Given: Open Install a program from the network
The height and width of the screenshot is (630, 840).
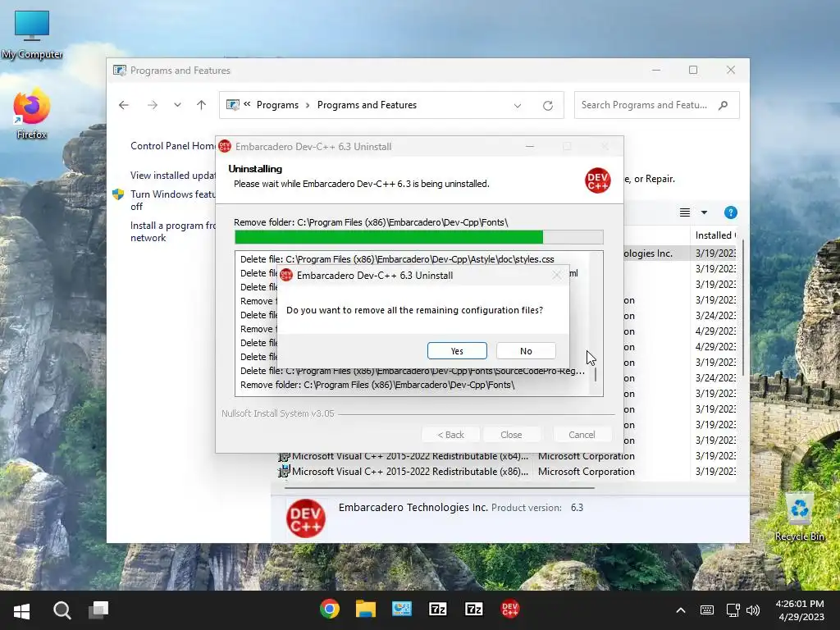Looking at the screenshot, I should 172,231.
